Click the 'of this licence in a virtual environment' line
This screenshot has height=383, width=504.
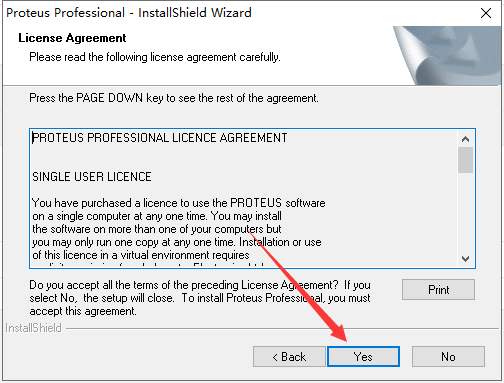[x=141, y=255]
